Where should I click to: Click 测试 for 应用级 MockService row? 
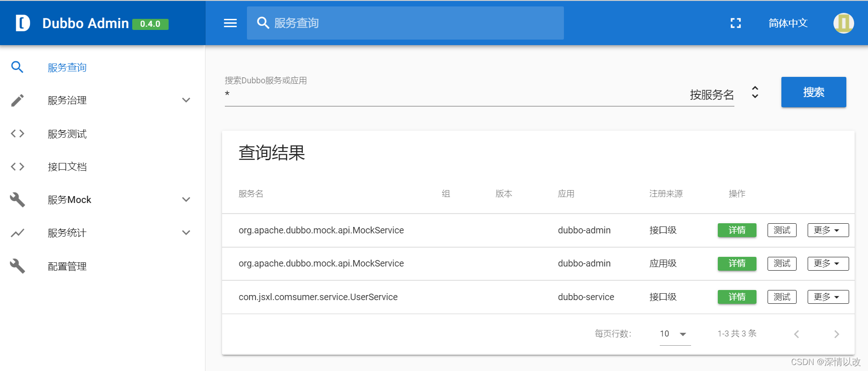coord(782,263)
